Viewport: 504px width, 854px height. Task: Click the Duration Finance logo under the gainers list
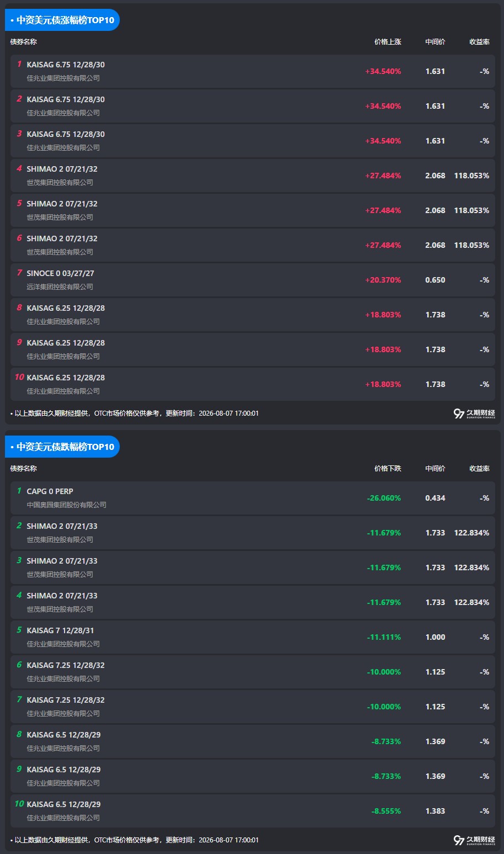(474, 413)
